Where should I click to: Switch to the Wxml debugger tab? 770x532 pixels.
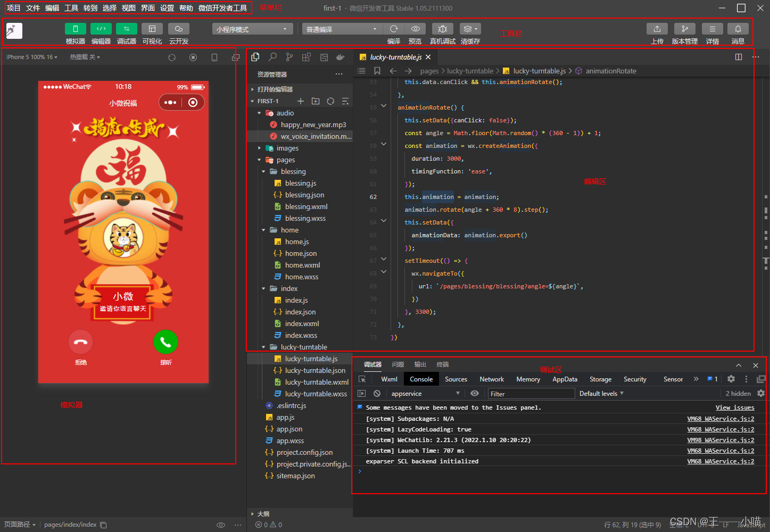point(389,379)
